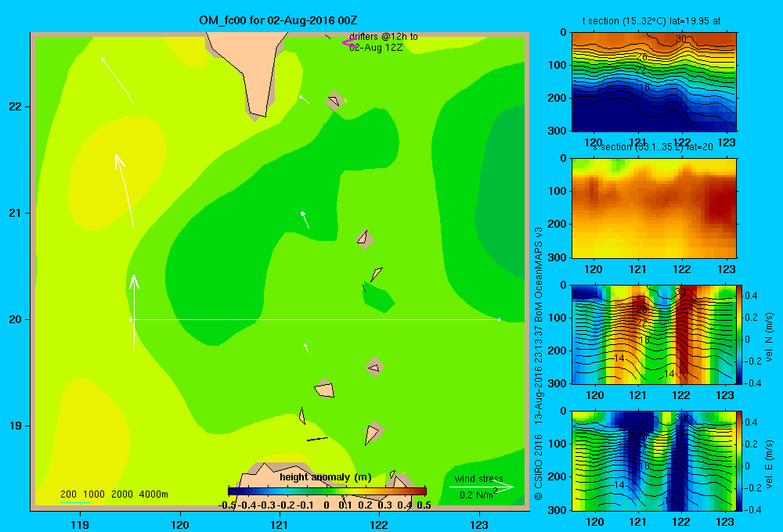783x532 pixels.
Task: Click the vel. N colorbar strip
Action: click(x=739, y=334)
